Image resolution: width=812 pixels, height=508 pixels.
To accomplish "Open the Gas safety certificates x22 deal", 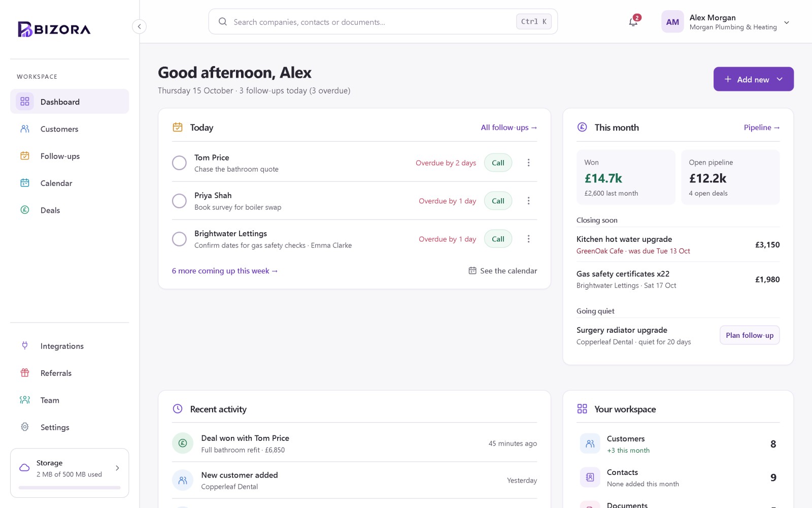I will click(678, 279).
